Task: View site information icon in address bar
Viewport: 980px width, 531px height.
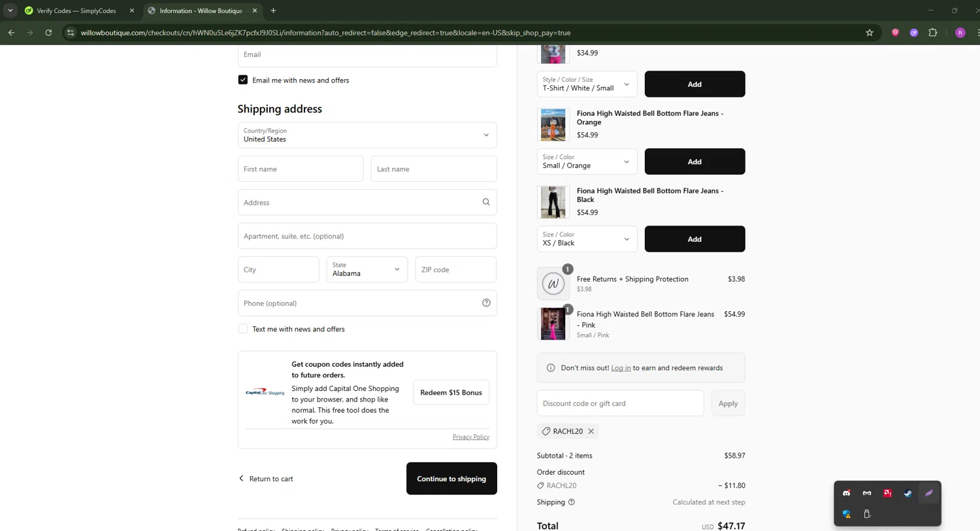Action: (x=71, y=33)
